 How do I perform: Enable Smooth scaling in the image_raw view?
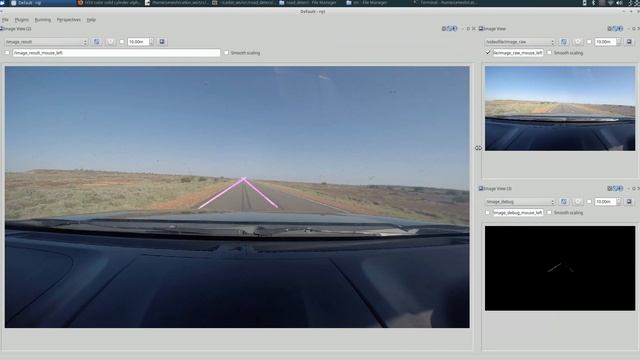point(549,53)
